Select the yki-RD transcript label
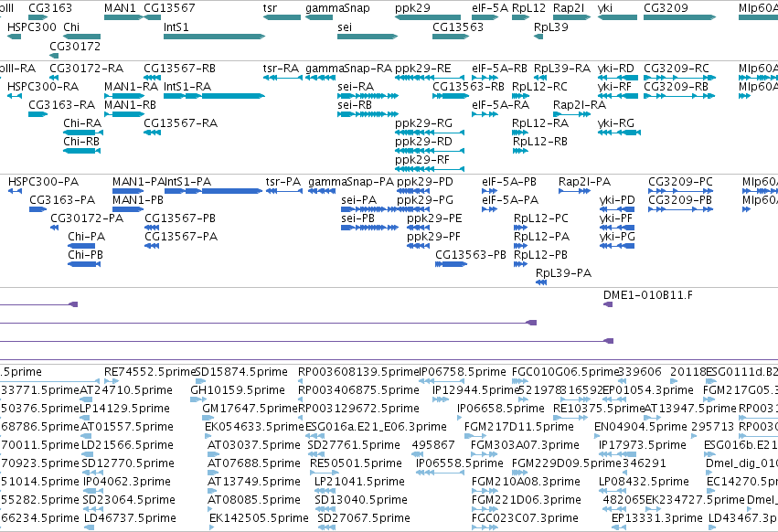The width and height of the screenshot is (778, 532). click(616, 68)
